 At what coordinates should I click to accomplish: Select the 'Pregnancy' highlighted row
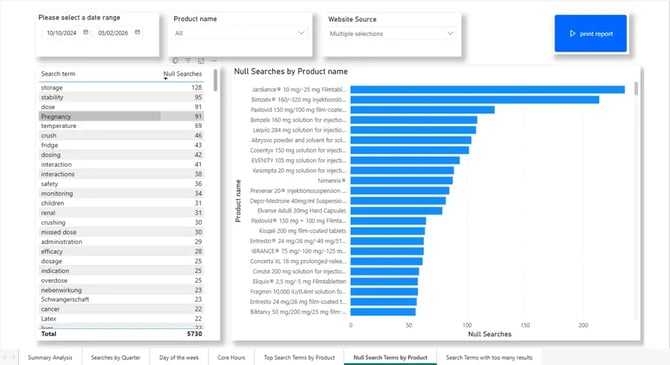(121, 116)
